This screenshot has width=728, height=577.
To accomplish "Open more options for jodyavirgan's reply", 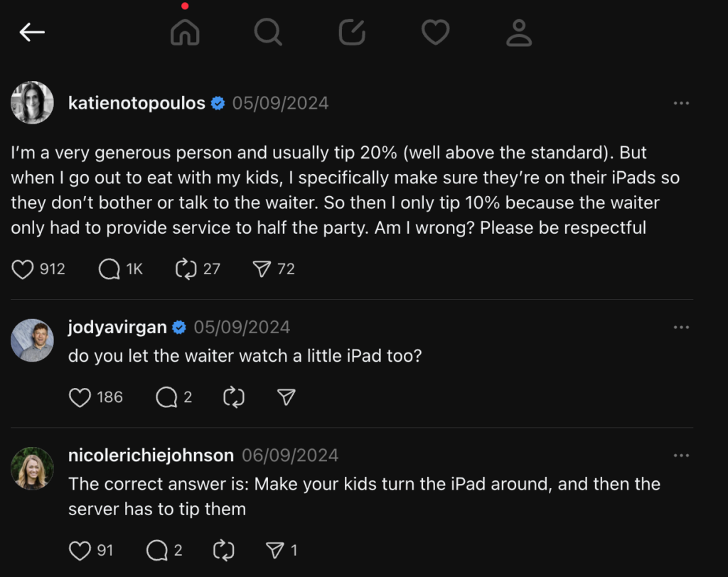I will (681, 327).
